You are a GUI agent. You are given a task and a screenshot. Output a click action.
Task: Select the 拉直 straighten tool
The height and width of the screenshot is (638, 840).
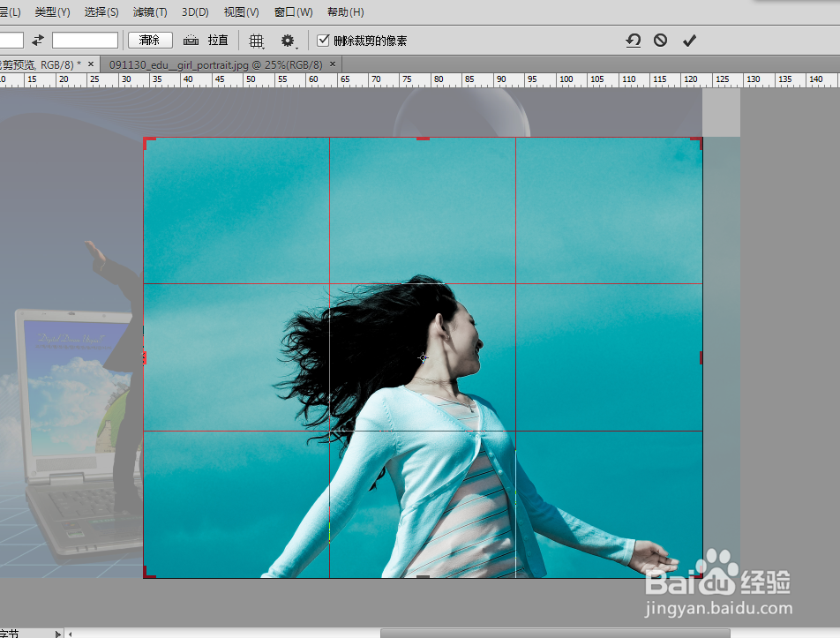pyautogui.click(x=206, y=41)
